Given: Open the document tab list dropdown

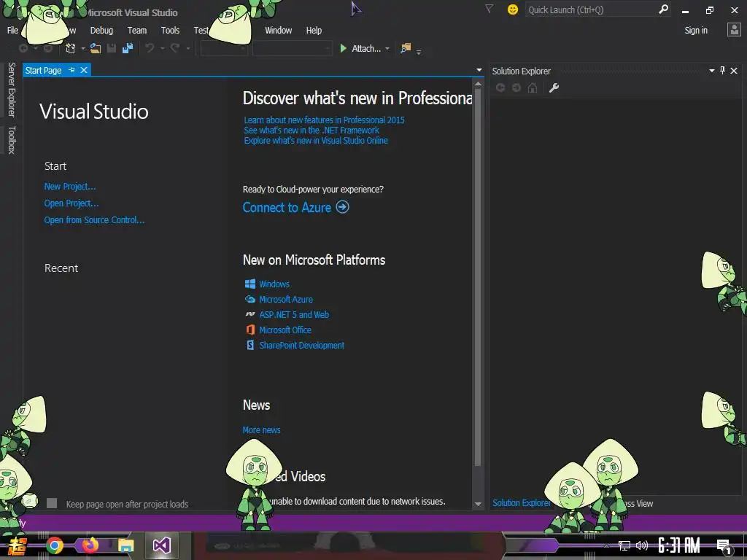Looking at the screenshot, I should click(x=479, y=70).
